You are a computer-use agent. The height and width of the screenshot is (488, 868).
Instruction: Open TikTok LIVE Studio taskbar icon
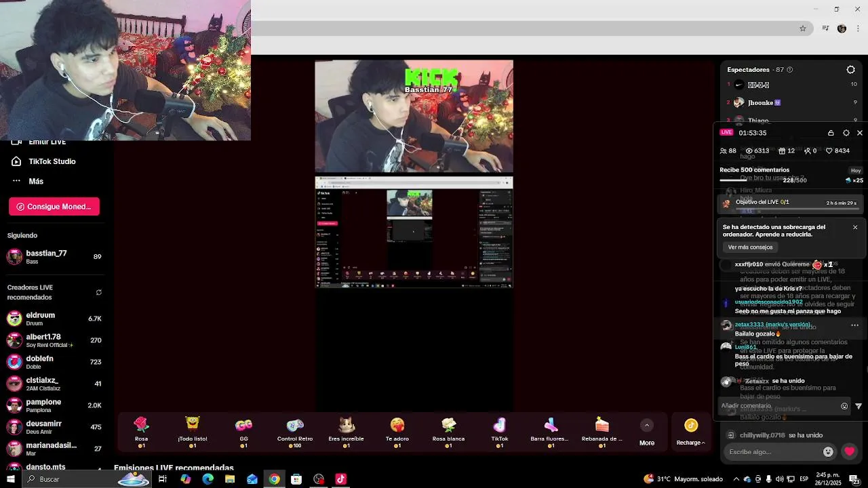pos(340,479)
